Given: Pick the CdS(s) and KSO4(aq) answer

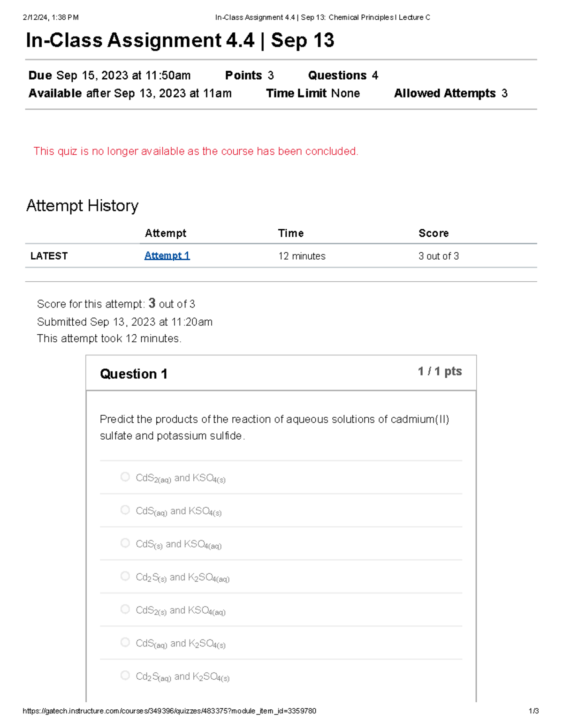Looking at the screenshot, I should pyautogui.click(x=125, y=543).
